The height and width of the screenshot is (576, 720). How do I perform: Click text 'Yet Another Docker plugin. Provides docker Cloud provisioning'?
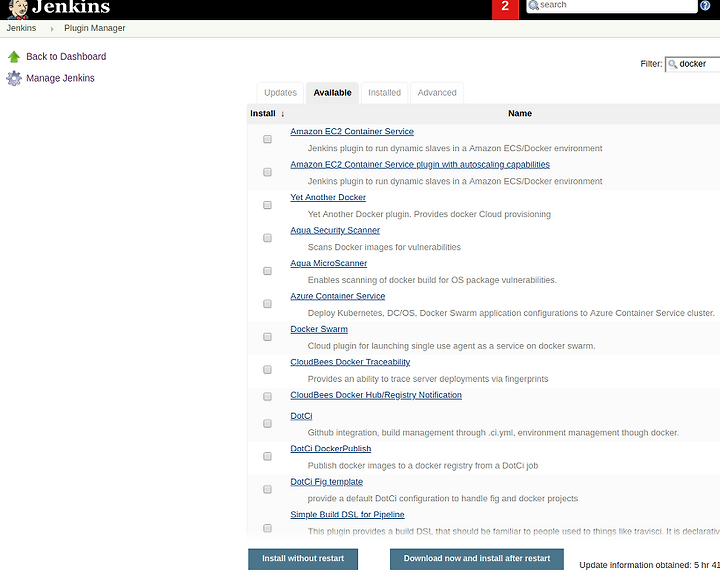(x=429, y=214)
